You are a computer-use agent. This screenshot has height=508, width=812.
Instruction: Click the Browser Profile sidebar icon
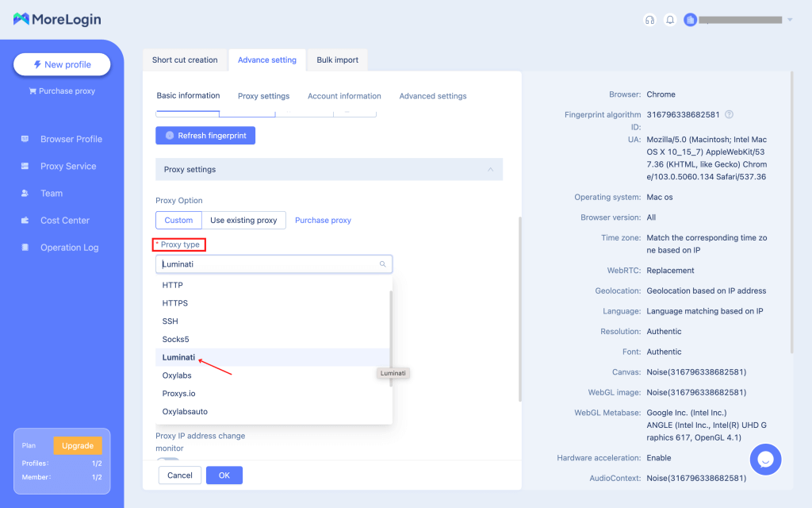[x=25, y=139]
